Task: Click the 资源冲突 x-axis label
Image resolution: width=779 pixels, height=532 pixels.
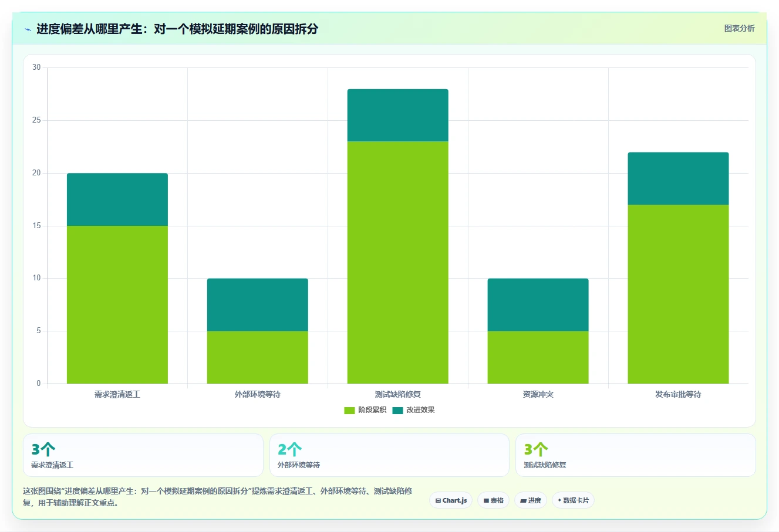Action: click(x=538, y=394)
